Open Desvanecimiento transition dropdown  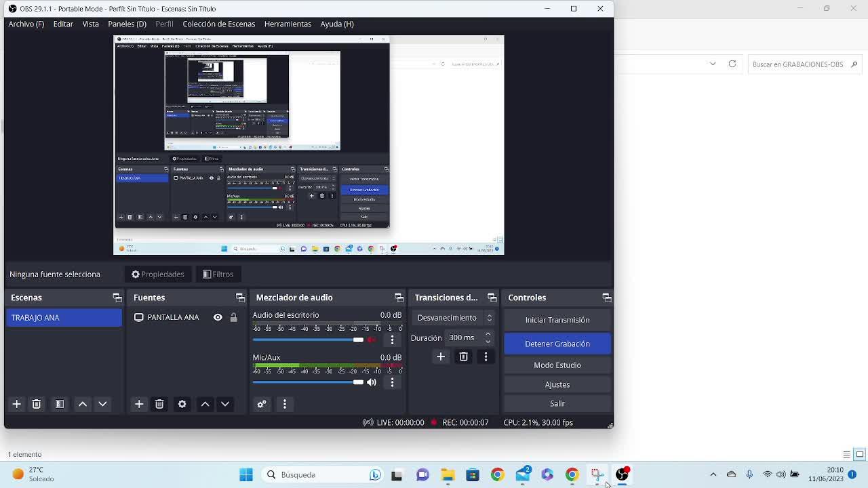tap(452, 317)
